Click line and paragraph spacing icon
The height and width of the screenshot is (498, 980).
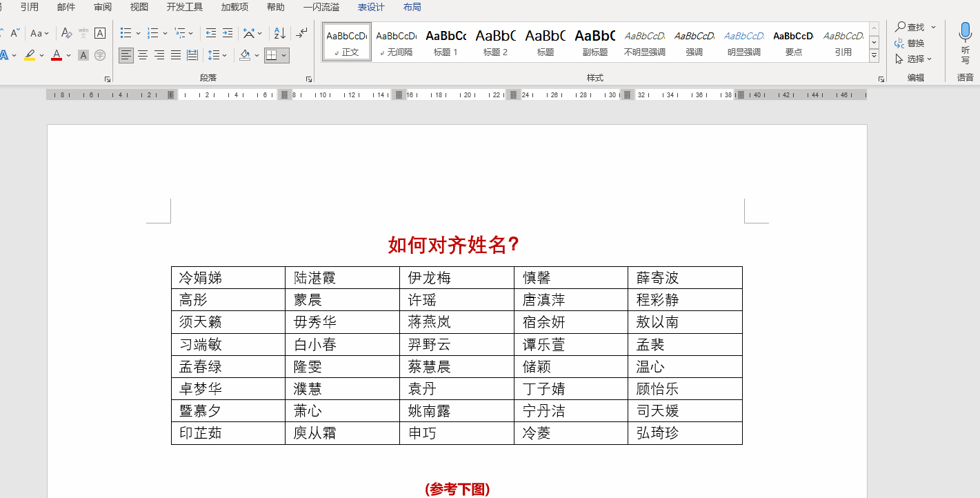point(214,55)
